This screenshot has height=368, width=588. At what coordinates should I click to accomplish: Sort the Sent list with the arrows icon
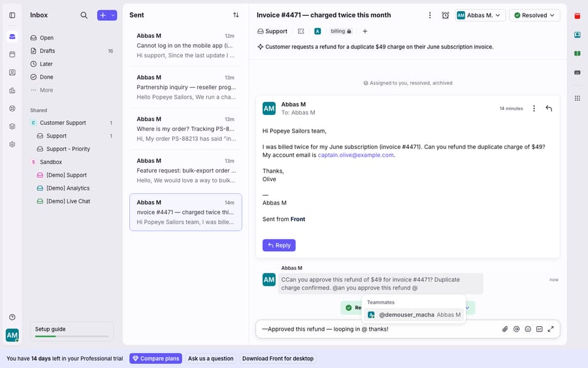[x=236, y=15]
